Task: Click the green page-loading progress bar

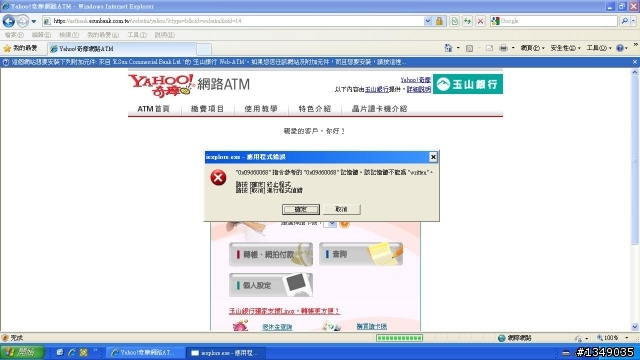Action: [x=399, y=338]
